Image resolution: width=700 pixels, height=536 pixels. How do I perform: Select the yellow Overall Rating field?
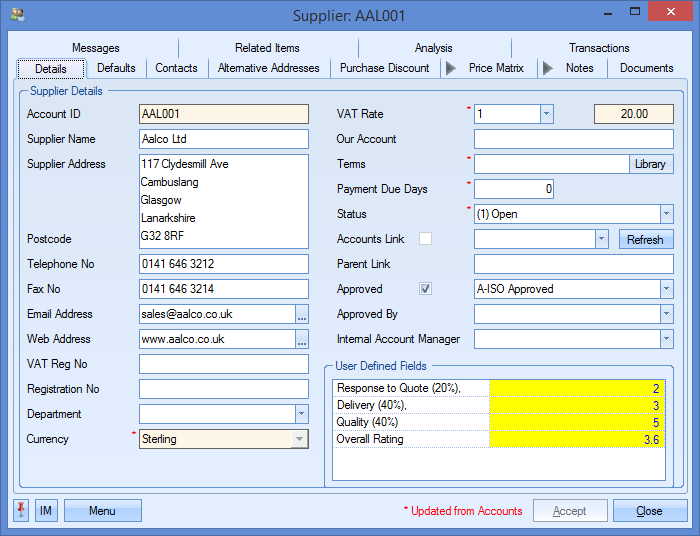pyautogui.click(x=577, y=439)
